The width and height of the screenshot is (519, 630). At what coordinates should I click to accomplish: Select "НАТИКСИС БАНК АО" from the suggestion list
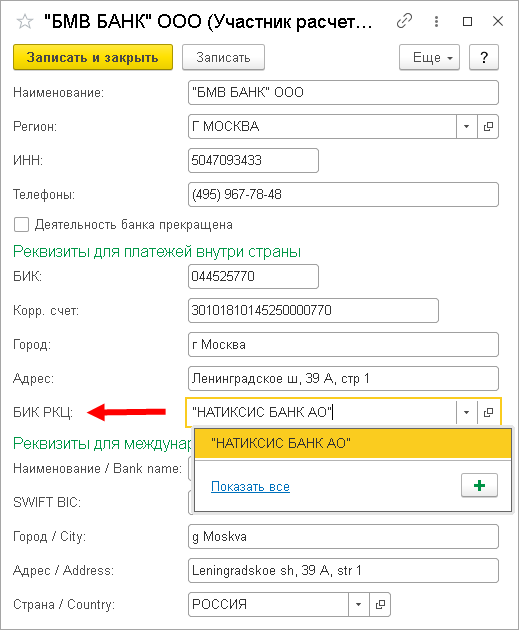click(x=353, y=443)
